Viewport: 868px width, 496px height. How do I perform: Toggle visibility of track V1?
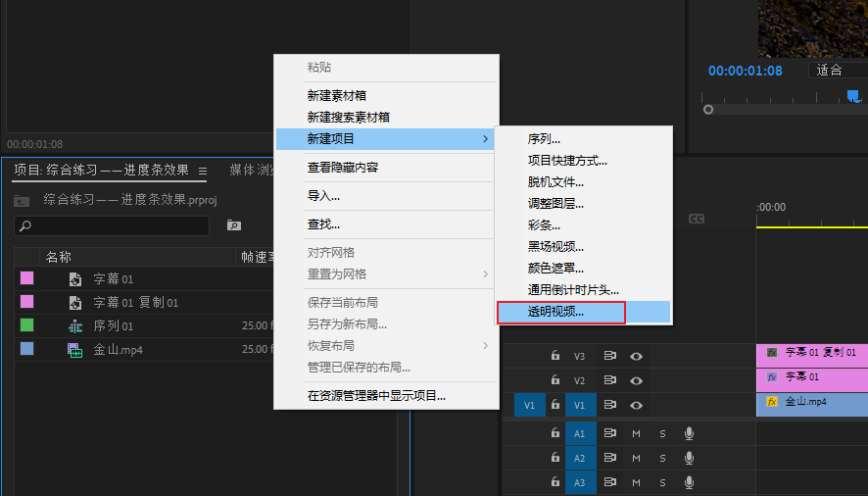click(x=636, y=405)
